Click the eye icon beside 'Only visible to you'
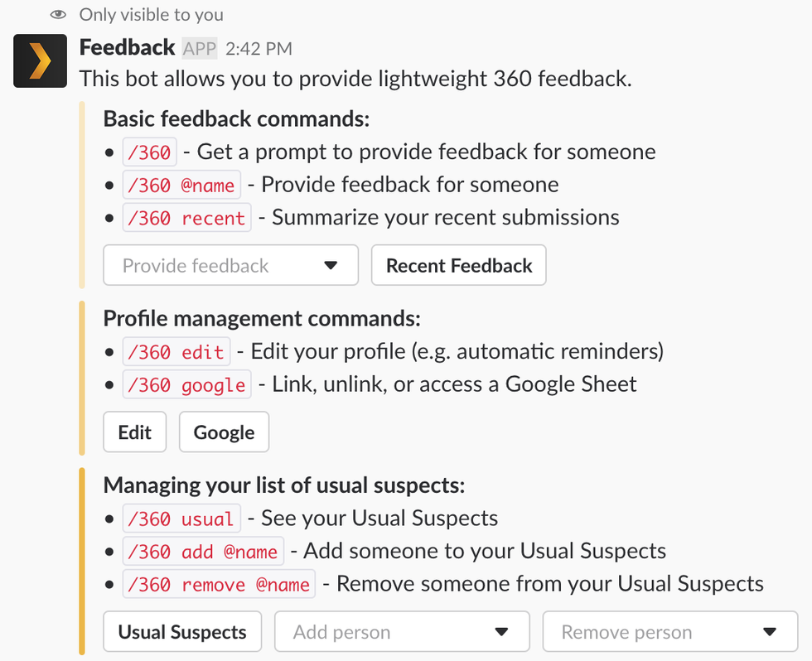 pyautogui.click(x=57, y=14)
